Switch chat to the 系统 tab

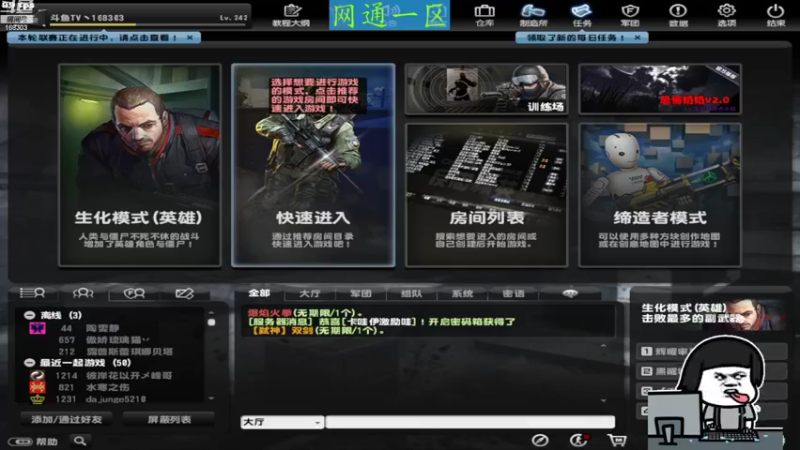462,293
